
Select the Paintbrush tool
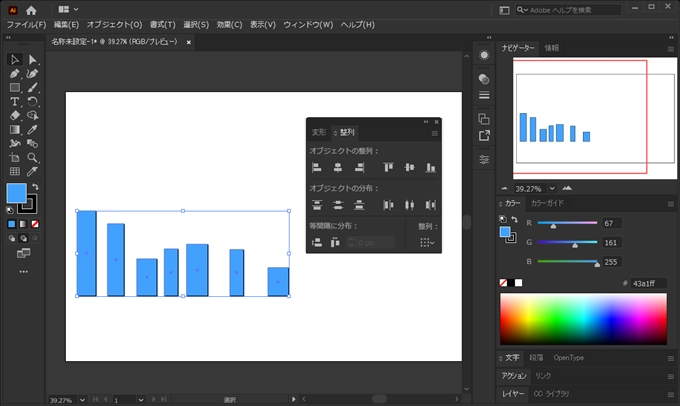[33, 88]
